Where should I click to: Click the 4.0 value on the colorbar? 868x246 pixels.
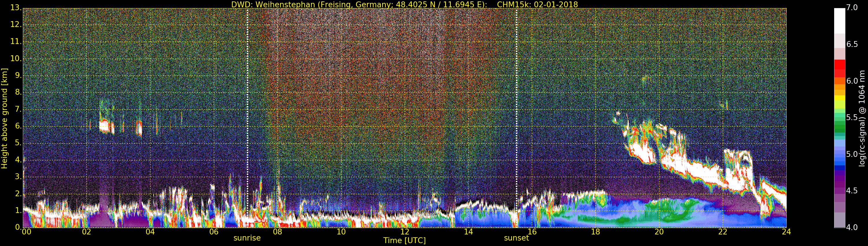tap(852, 227)
